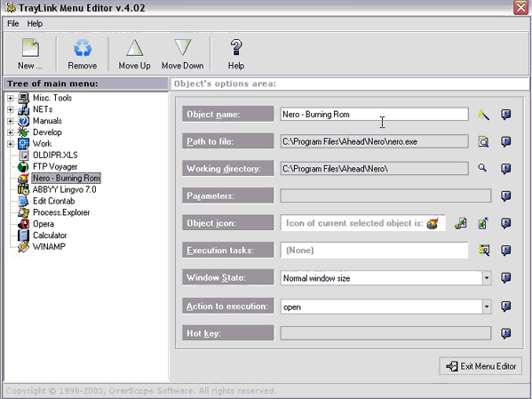Open the File menu

tap(13, 24)
